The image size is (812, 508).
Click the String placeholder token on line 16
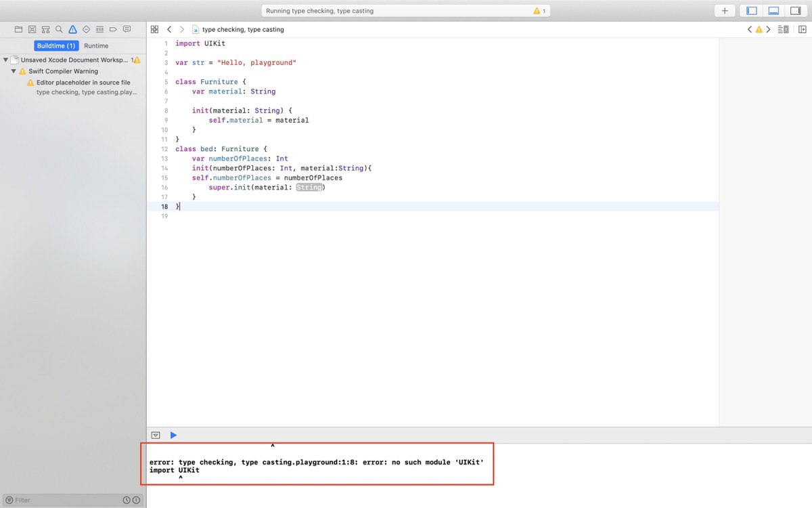pos(309,187)
